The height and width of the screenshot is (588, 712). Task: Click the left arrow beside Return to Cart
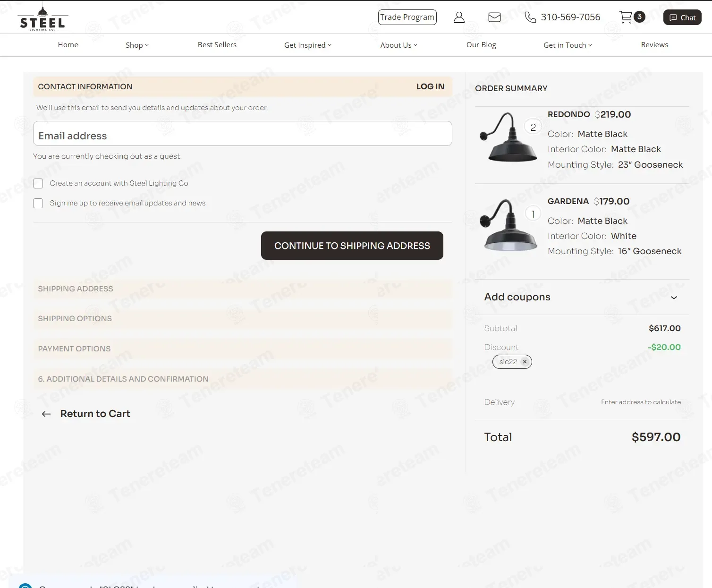(46, 414)
